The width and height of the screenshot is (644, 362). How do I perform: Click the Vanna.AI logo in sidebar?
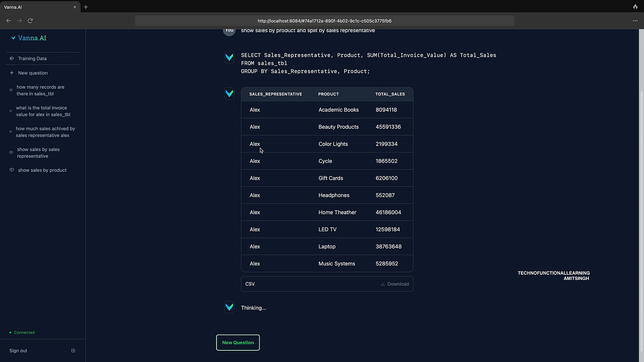[x=29, y=38]
